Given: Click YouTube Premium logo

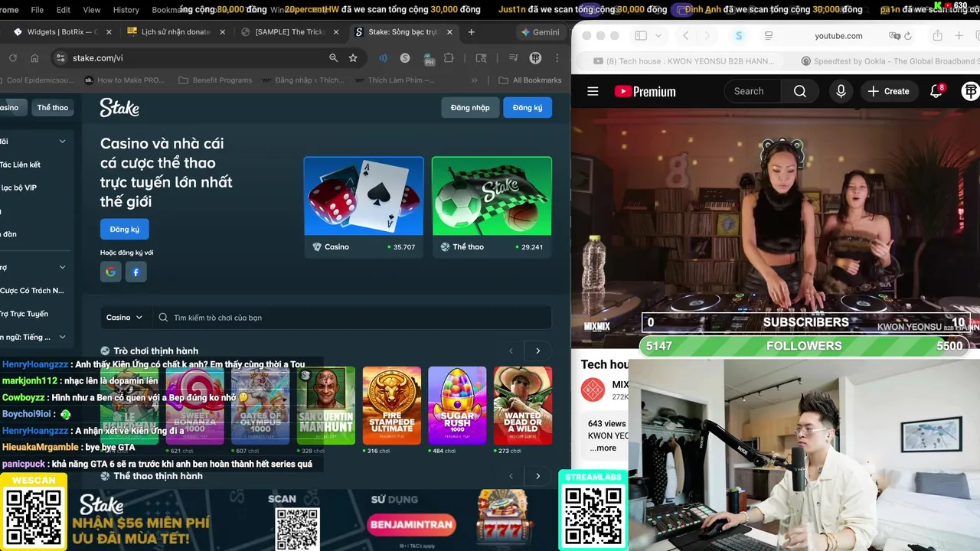Looking at the screenshot, I should (645, 91).
